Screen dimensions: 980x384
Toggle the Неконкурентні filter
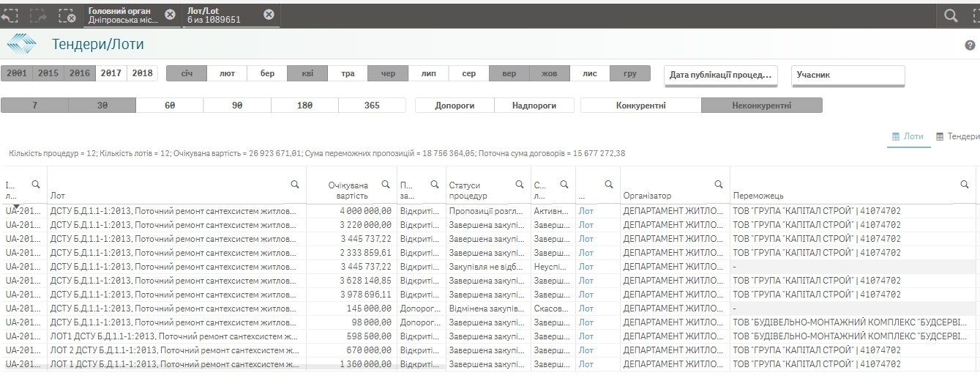tap(761, 106)
